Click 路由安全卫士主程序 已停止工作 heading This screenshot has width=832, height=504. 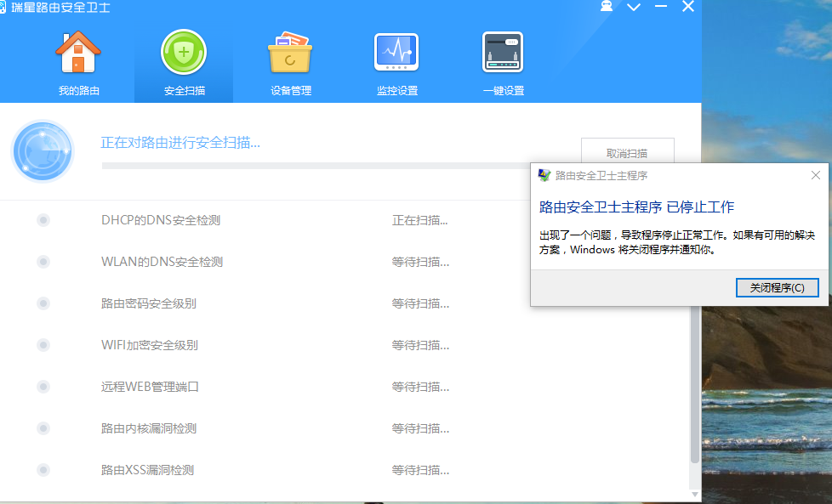(x=636, y=207)
